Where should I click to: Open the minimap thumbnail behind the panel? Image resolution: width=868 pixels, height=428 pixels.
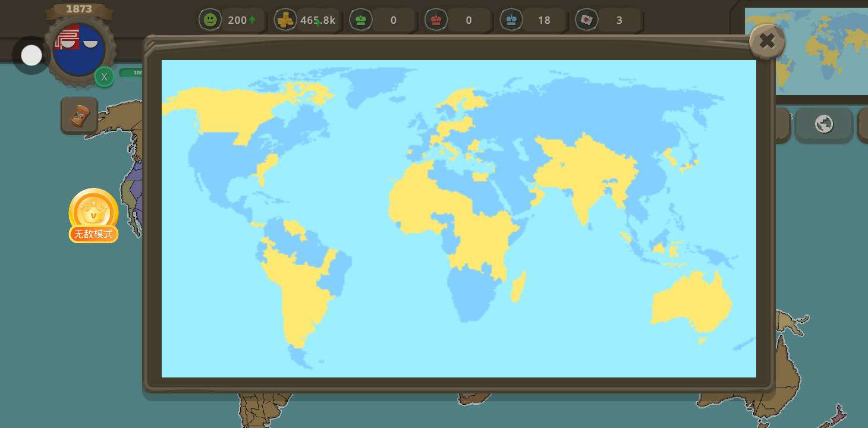point(806,51)
